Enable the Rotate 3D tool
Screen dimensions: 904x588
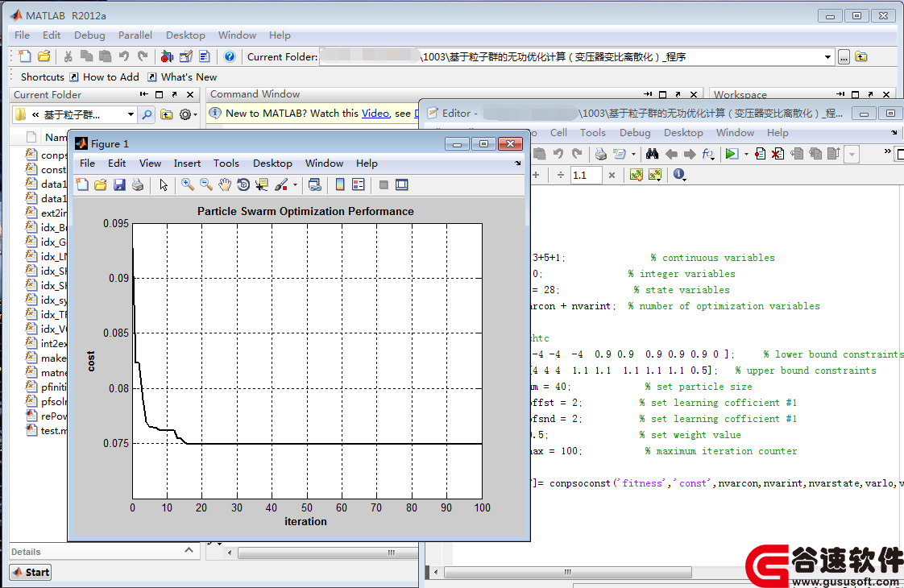pos(243,184)
